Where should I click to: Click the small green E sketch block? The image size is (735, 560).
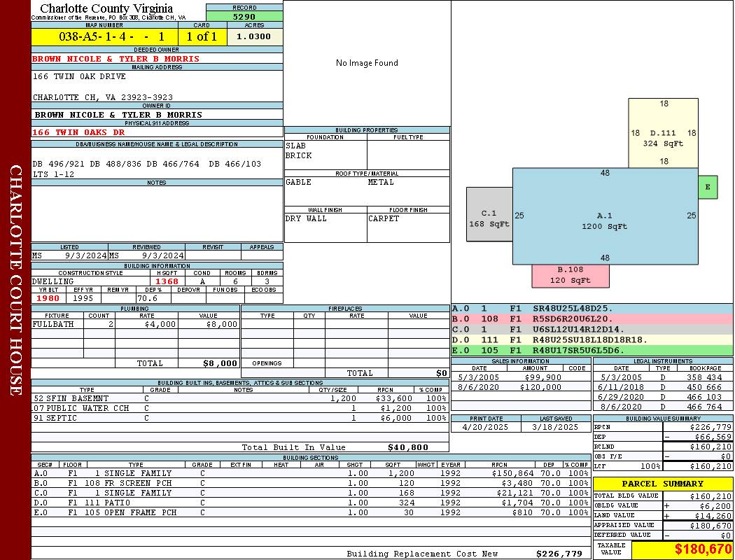708,187
